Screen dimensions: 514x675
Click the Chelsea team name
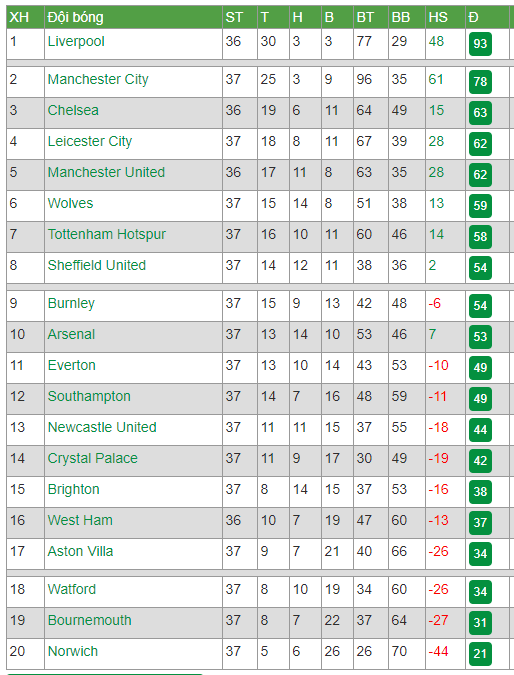[73, 110]
